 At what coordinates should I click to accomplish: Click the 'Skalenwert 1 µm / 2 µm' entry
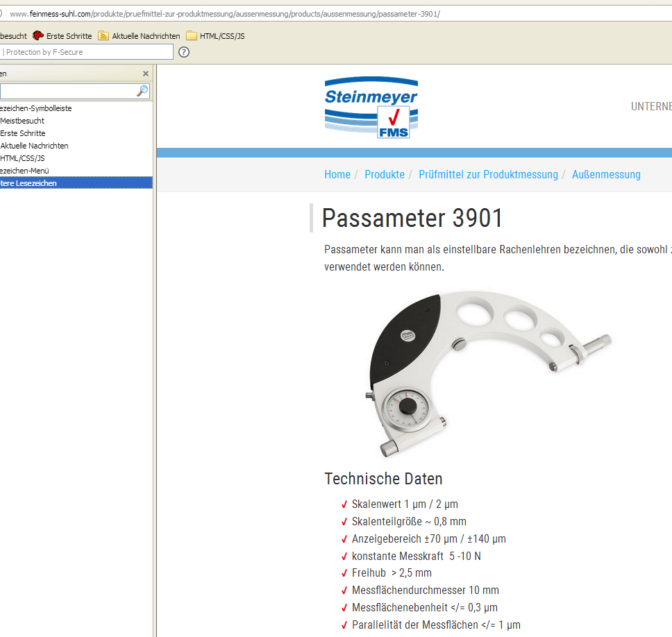point(405,504)
